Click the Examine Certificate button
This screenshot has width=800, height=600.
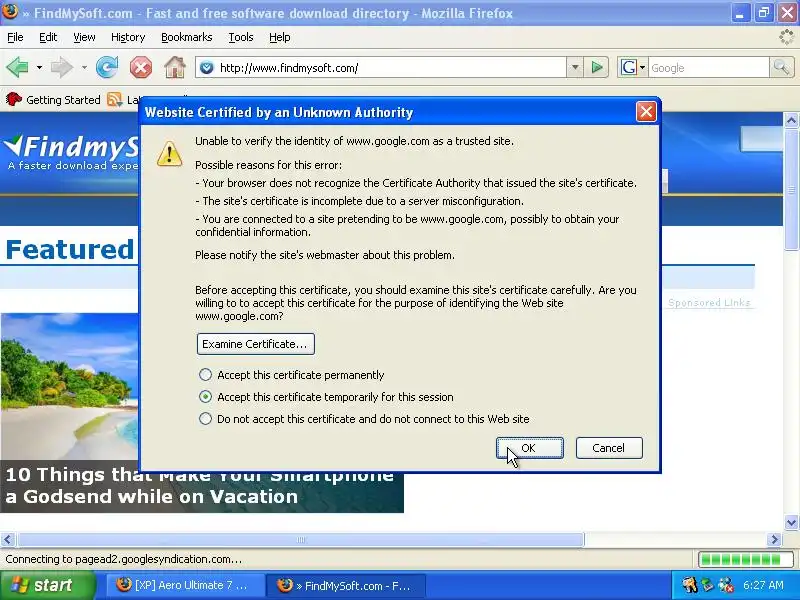[256, 344]
